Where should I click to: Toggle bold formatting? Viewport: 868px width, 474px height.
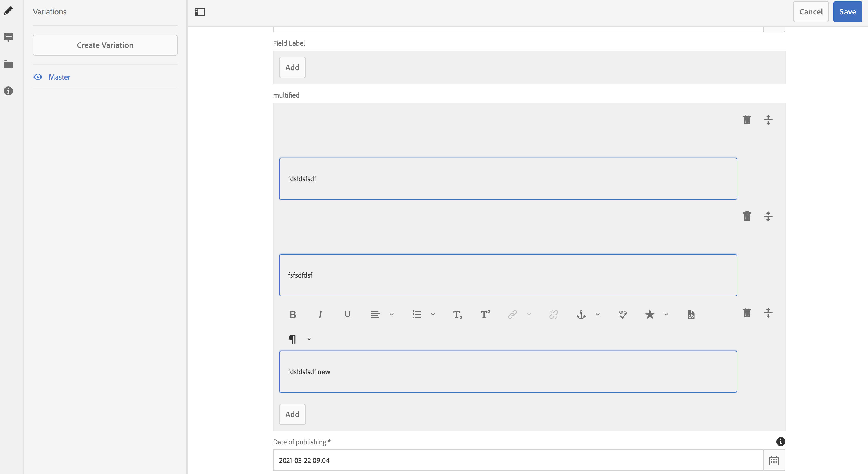292,315
